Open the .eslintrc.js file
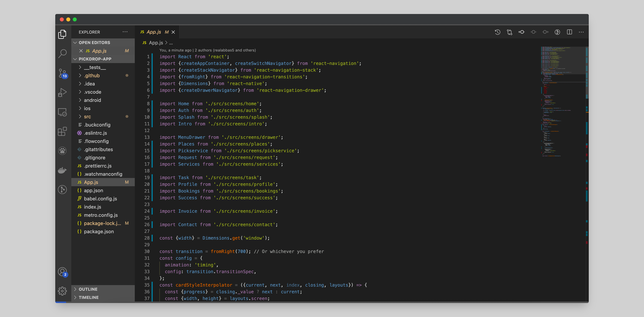Image resolution: width=644 pixels, height=317 pixels. [103, 133]
